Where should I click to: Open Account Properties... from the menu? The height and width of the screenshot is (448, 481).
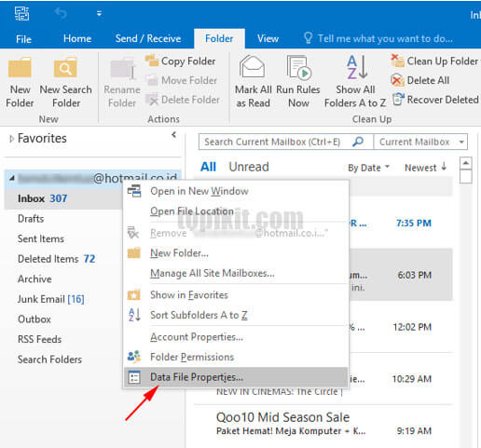(236, 337)
